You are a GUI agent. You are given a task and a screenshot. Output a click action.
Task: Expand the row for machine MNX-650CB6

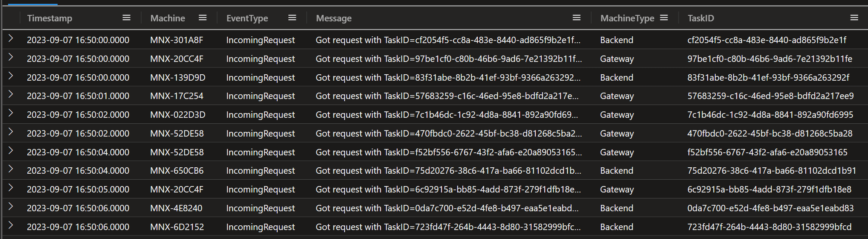11,169
